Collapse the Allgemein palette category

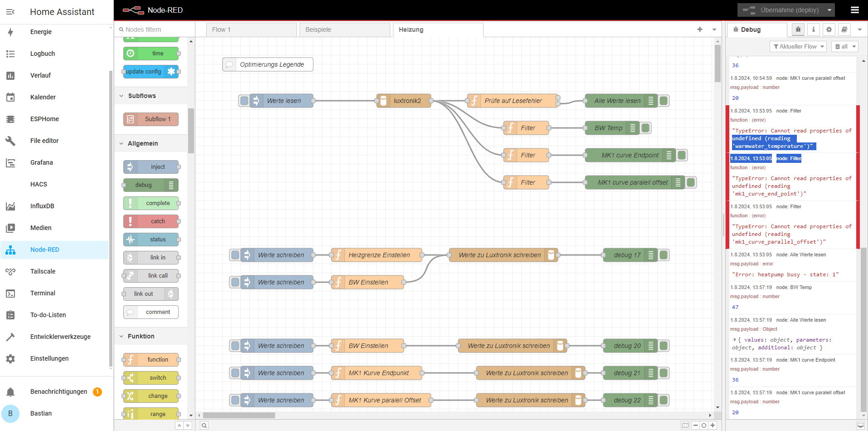(121, 143)
